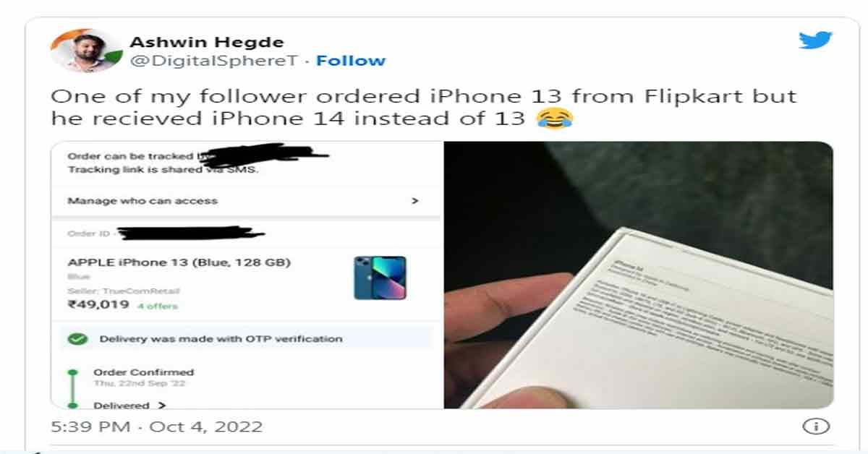Expand the Delivered status arrow

pyautogui.click(x=161, y=406)
